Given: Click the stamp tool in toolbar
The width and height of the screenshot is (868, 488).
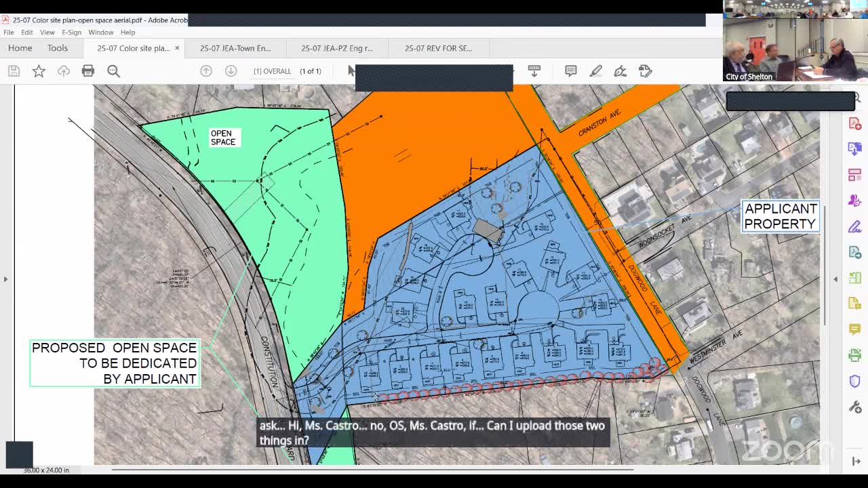Looking at the screenshot, I should pos(645,71).
